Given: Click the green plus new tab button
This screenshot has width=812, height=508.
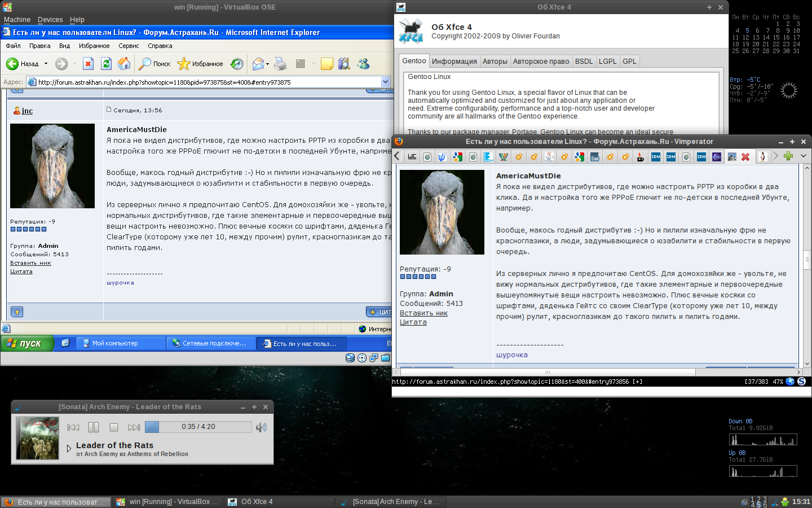Looking at the screenshot, I should click(x=788, y=156).
